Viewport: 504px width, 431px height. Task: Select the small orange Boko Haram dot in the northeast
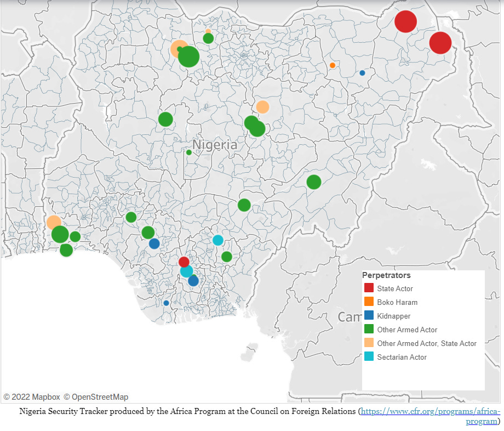[332, 65]
